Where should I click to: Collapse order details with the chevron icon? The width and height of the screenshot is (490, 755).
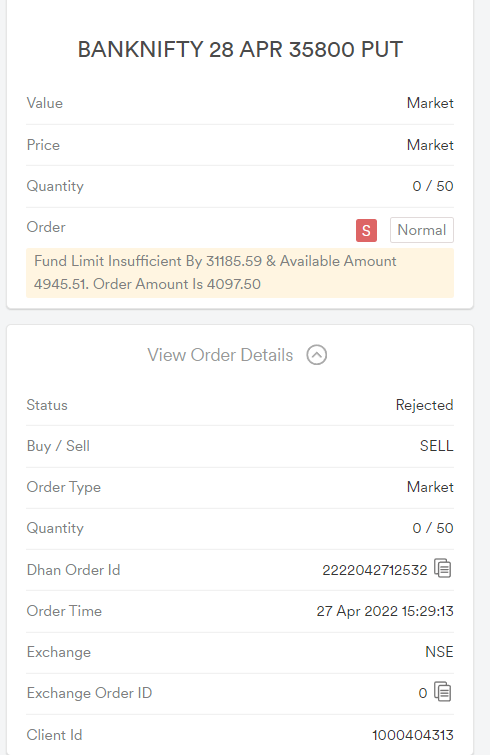point(317,355)
